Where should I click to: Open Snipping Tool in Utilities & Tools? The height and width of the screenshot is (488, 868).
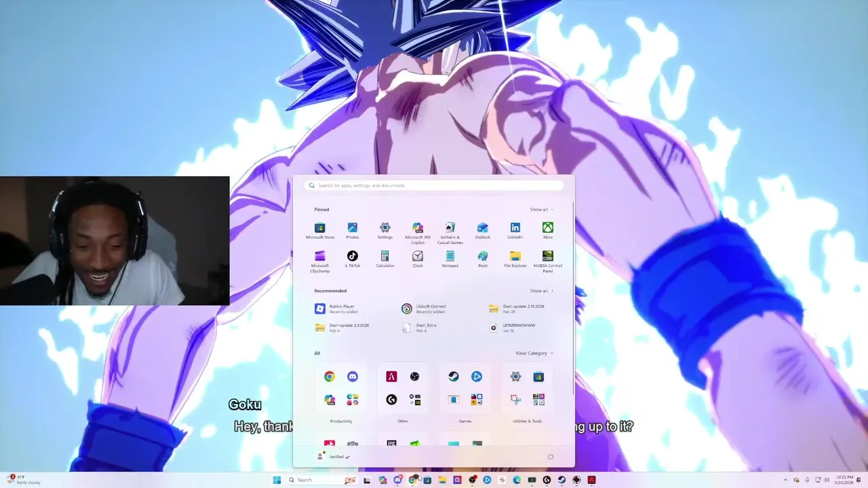515,399
